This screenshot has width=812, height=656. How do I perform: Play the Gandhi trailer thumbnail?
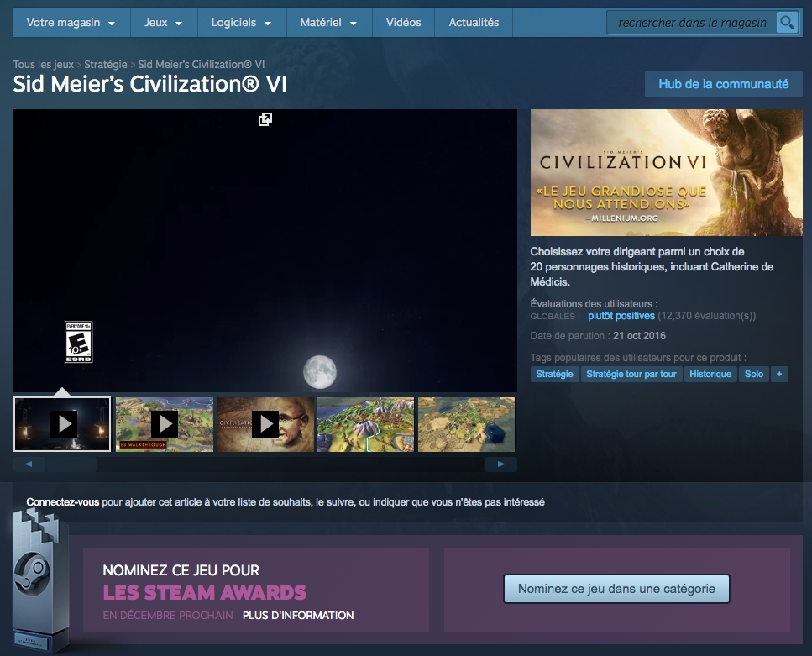point(265,424)
